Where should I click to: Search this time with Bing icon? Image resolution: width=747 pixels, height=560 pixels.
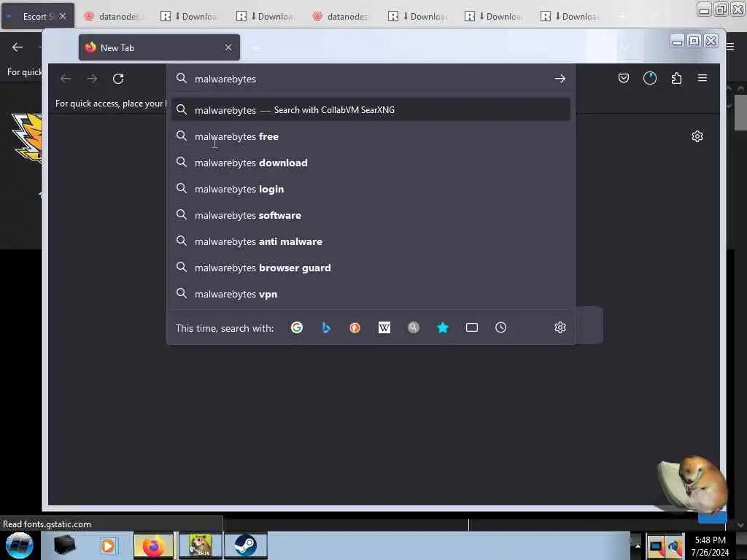326,327
